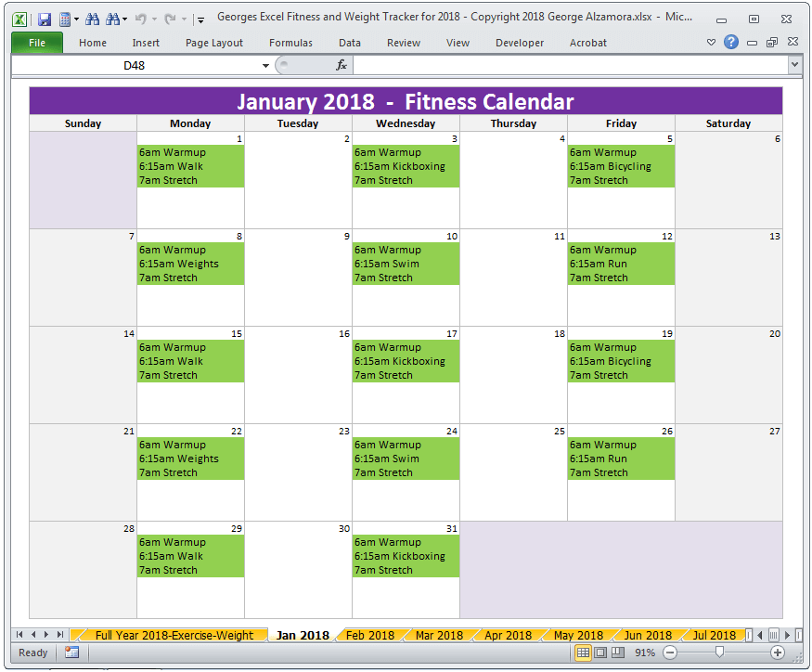
Task: Open Excel Help question mark icon
Action: [730, 42]
